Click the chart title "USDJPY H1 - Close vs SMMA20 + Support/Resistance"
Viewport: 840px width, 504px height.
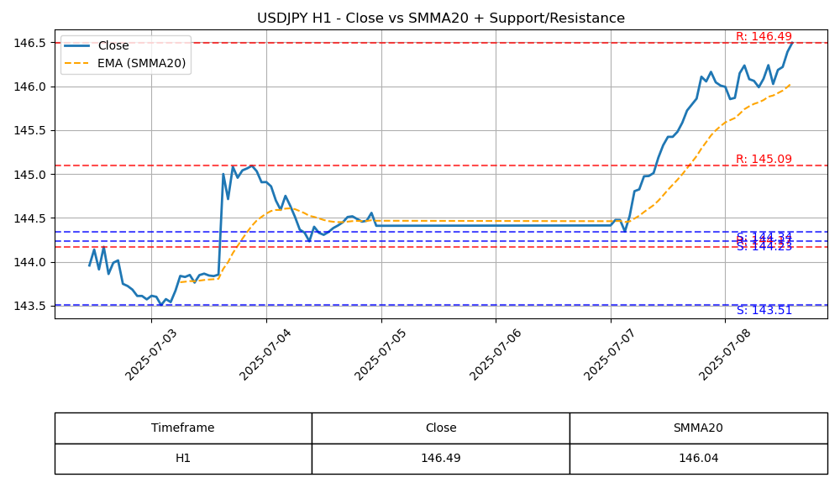point(441,18)
